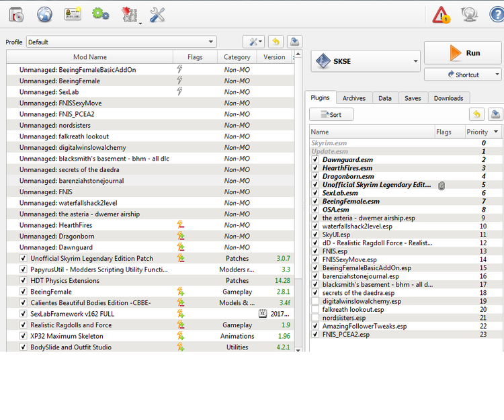Sort mod list by Flags column
The height and width of the screenshot is (420, 504).
(x=195, y=57)
